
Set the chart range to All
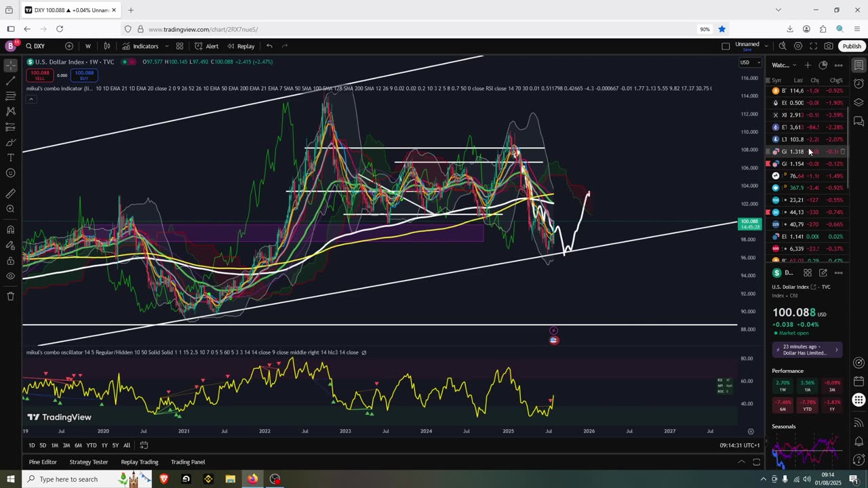127,445
